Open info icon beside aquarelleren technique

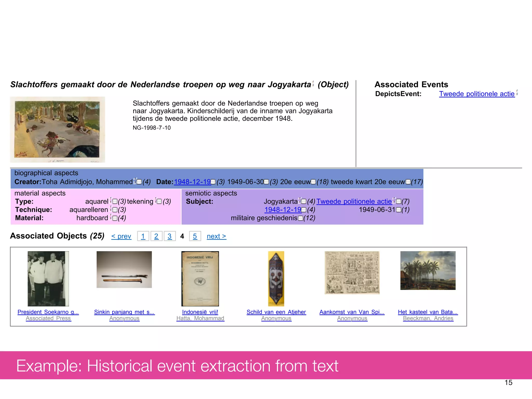tap(111, 209)
